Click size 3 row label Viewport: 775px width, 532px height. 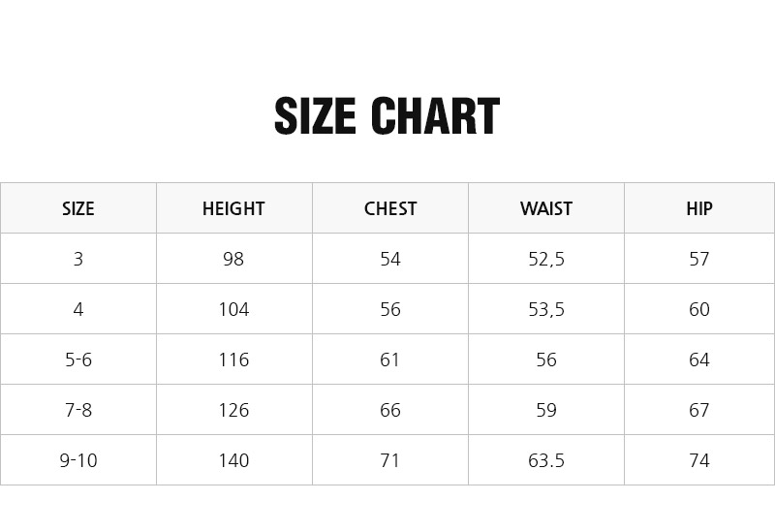pos(78,259)
